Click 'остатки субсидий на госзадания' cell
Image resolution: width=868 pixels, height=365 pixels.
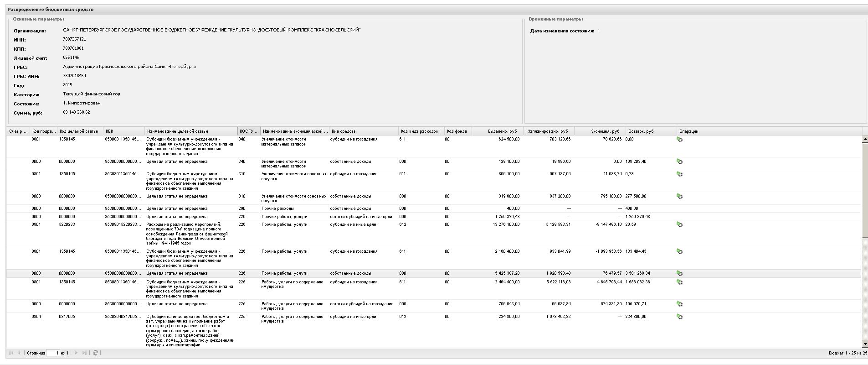tap(362, 304)
